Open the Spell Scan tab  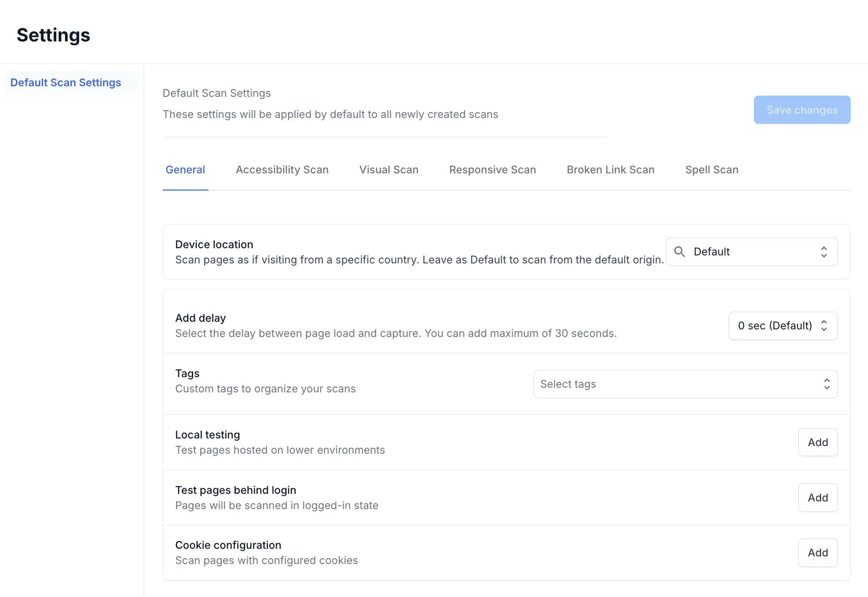712,170
